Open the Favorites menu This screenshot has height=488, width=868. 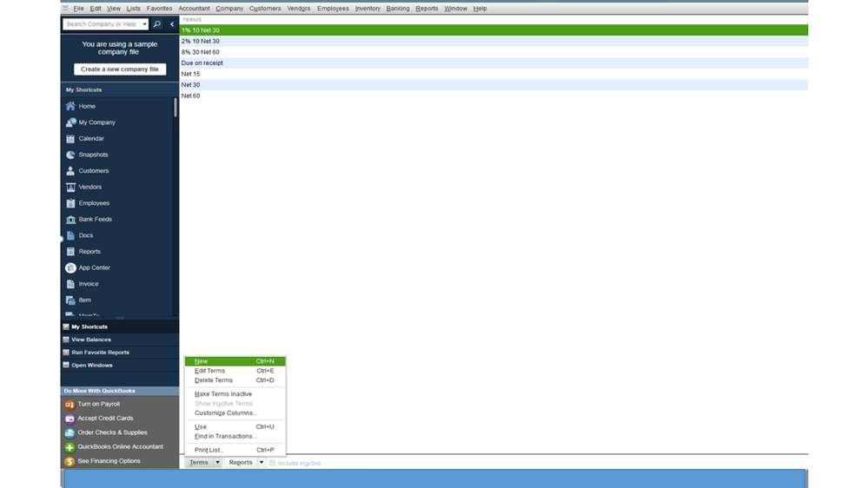(x=159, y=9)
